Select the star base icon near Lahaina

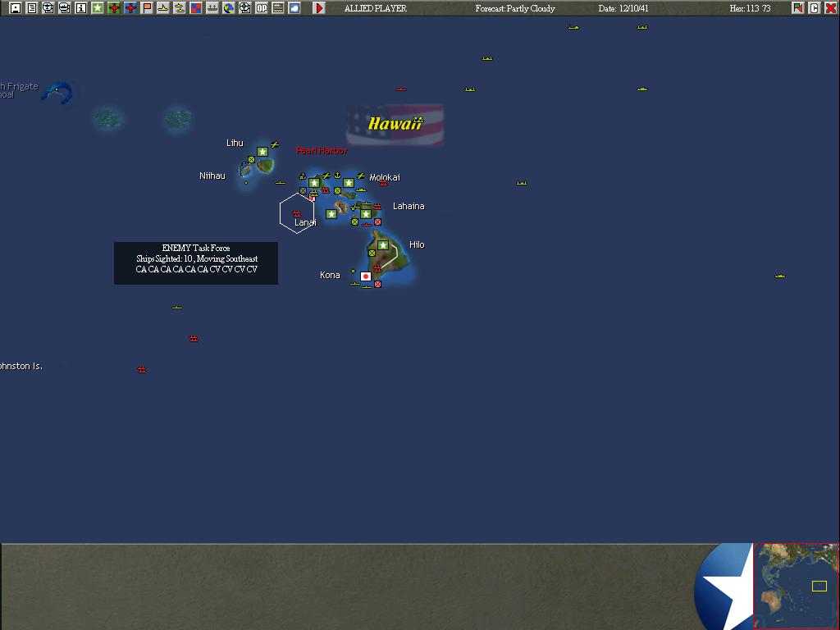click(366, 214)
